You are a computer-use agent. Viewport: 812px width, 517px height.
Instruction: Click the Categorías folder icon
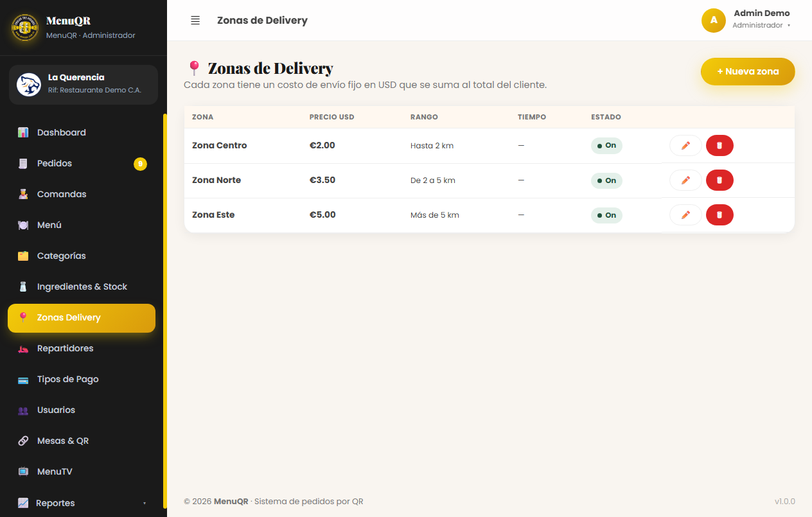(x=23, y=256)
